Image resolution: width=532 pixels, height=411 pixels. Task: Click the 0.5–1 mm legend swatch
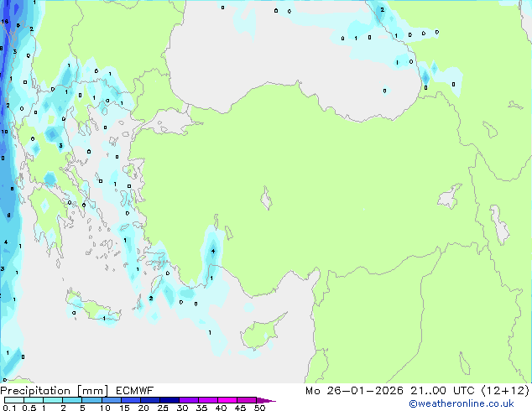point(34,400)
